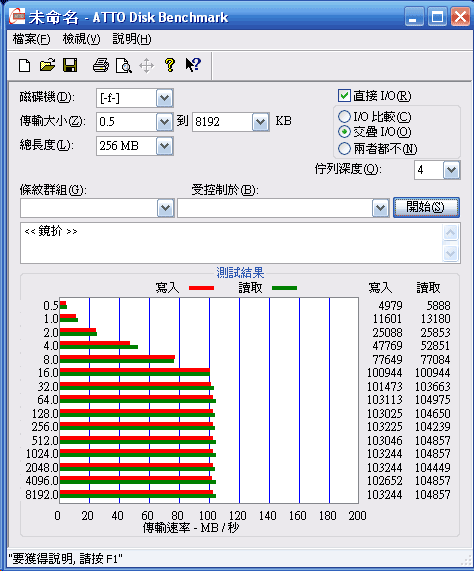Click the green 讀取 legend swatch
This screenshot has height=571, width=474.
click(x=284, y=288)
